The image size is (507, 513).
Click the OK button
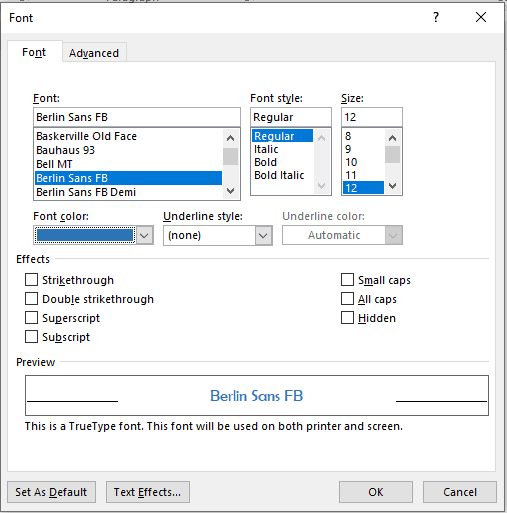[376, 492]
